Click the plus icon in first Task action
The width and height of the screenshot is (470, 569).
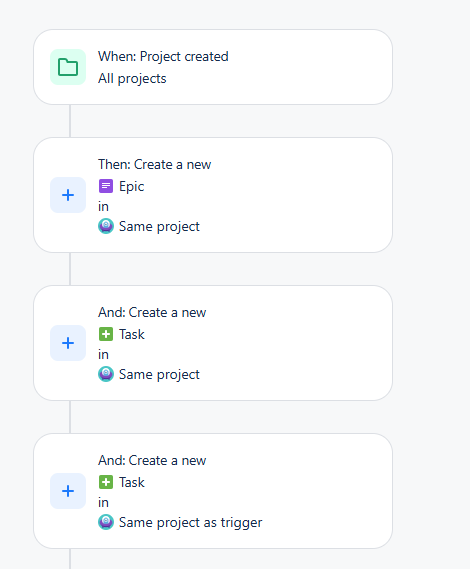[x=68, y=343]
